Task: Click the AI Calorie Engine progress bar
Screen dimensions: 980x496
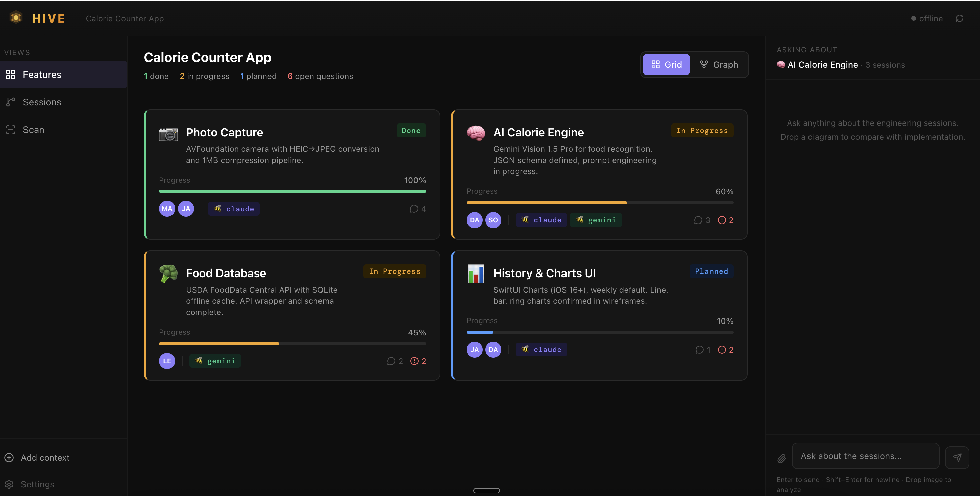Action: [x=599, y=203]
